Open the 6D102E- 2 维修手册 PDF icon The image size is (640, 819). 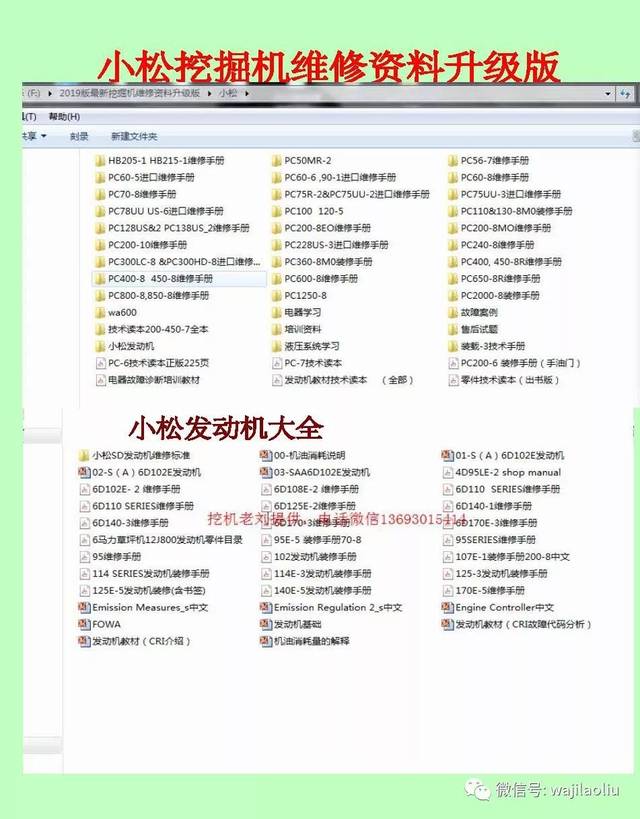click(x=85, y=489)
